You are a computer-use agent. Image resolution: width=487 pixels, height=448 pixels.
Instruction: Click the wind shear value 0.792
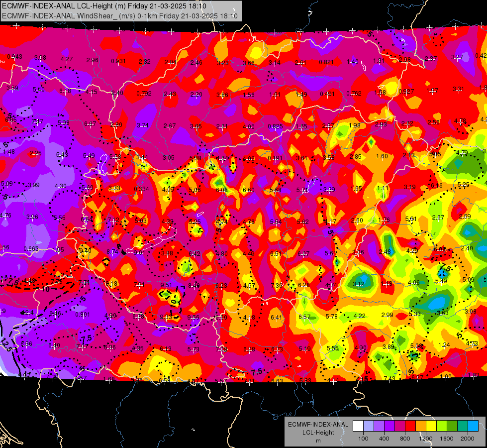click(144, 93)
